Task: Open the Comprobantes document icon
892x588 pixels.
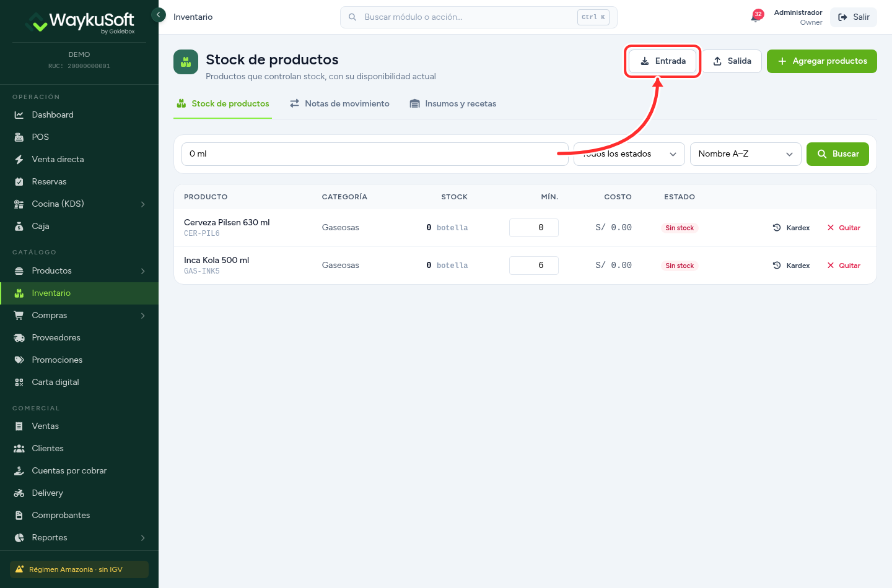Action: point(19,515)
